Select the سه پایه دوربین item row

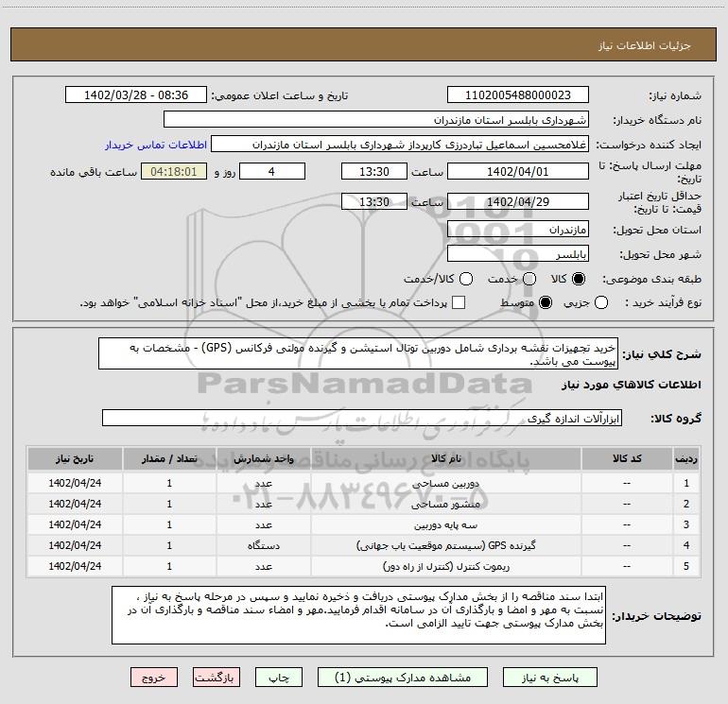(364, 524)
